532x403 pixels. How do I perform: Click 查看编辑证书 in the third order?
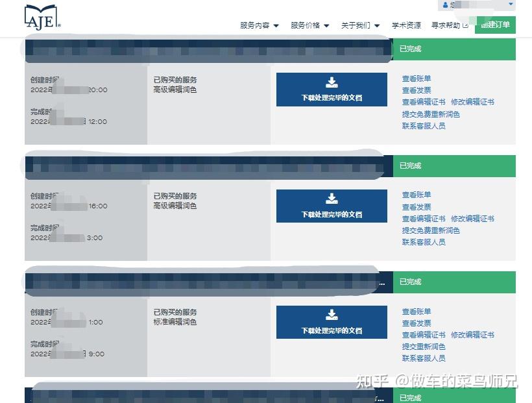(x=424, y=335)
